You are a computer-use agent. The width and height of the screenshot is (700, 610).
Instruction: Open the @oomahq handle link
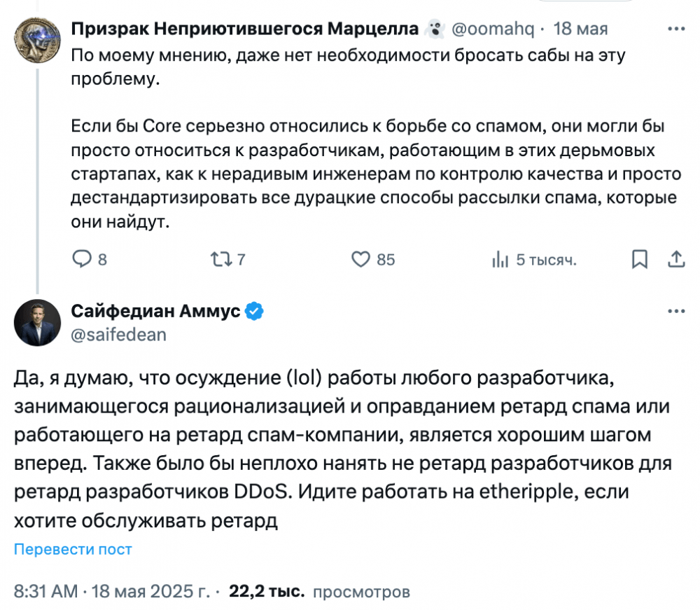tap(493, 29)
